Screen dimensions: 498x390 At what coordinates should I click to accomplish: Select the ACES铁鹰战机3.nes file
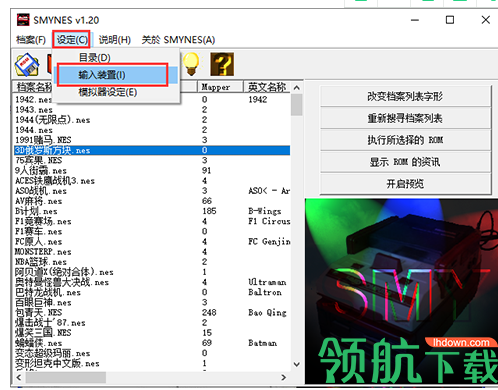click(x=152, y=181)
